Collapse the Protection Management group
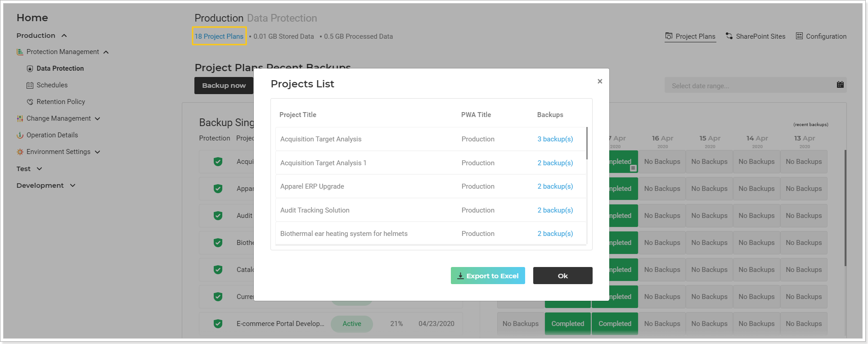This screenshot has width=868, height=344. click(106, 52)
